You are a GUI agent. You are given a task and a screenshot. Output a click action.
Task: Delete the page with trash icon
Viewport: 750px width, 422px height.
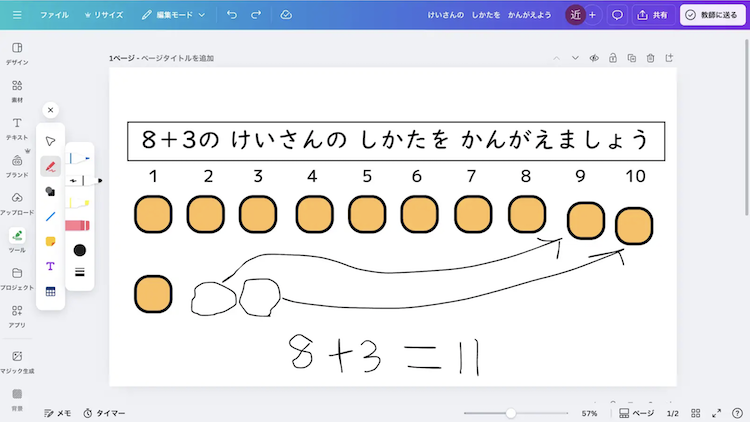650,58
